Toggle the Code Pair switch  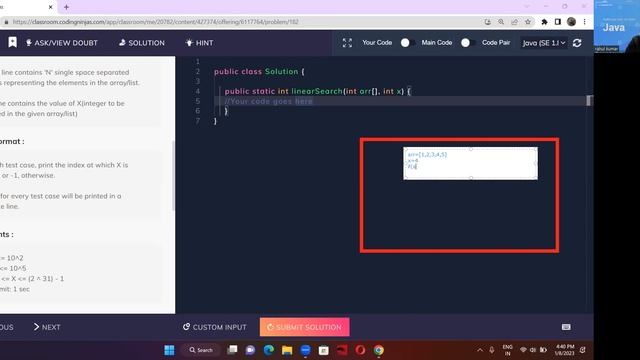pos(467,42)
